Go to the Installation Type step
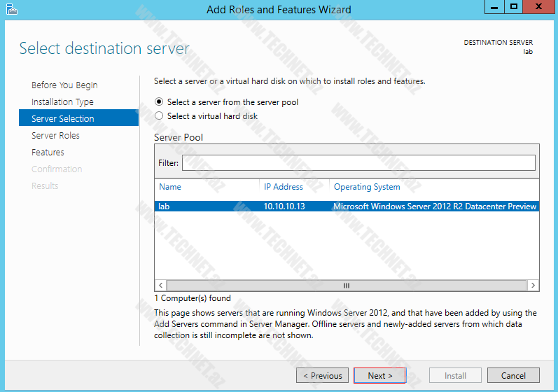This screenshot has height=392, width=558. tap(62, 102)
